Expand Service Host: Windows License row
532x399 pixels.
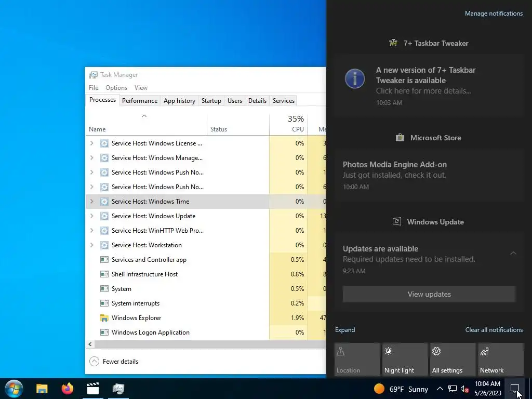(91, 143)
